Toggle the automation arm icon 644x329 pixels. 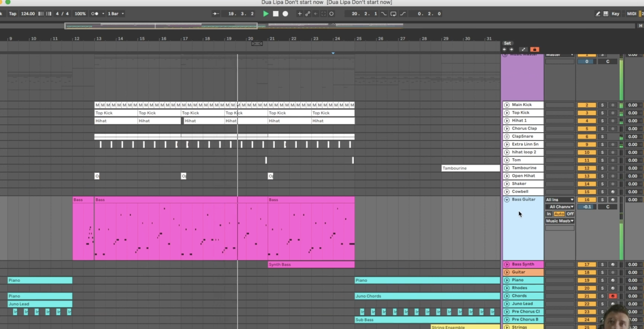(308, 14)
